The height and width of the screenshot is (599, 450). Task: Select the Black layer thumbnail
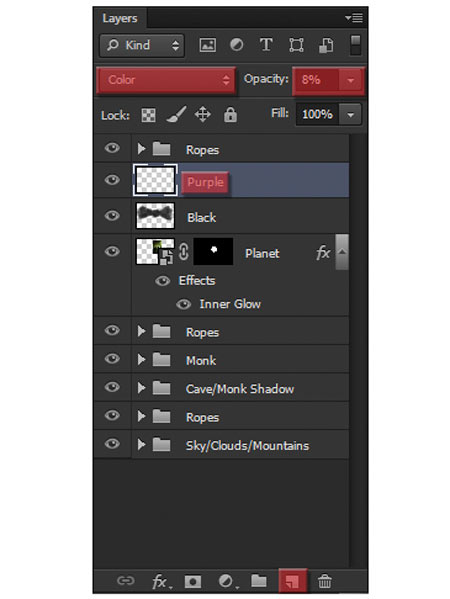tap(155, 216)
